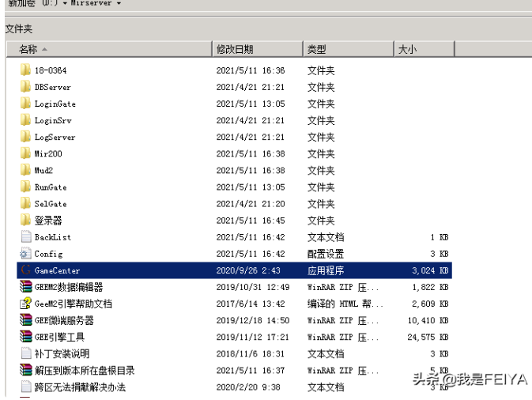Screen dimensions: 532x400
Task: Select the Mir200 folder name
Action: (x=48, y=153)
